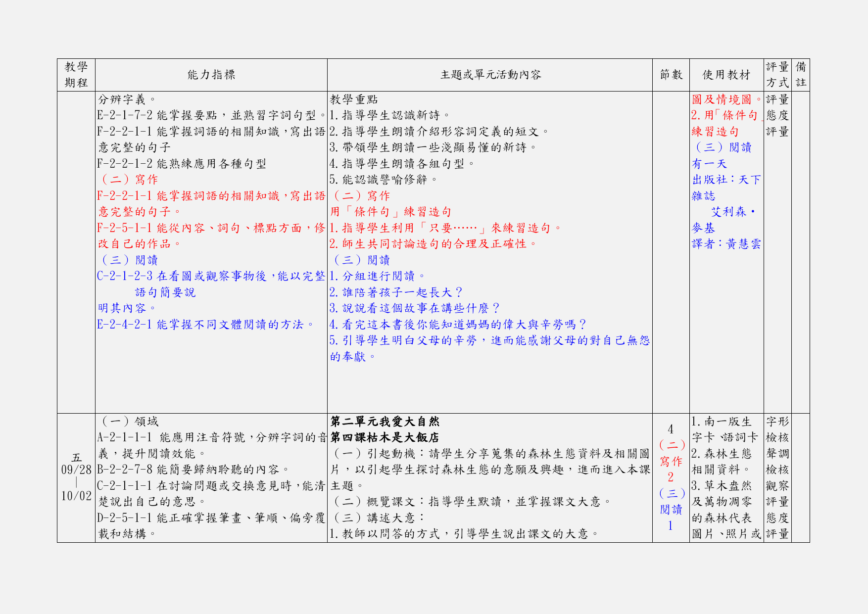Screen dimensions: 868x614
Task: Click red line 2.師生共同討論造句
Action: (434, 244)
